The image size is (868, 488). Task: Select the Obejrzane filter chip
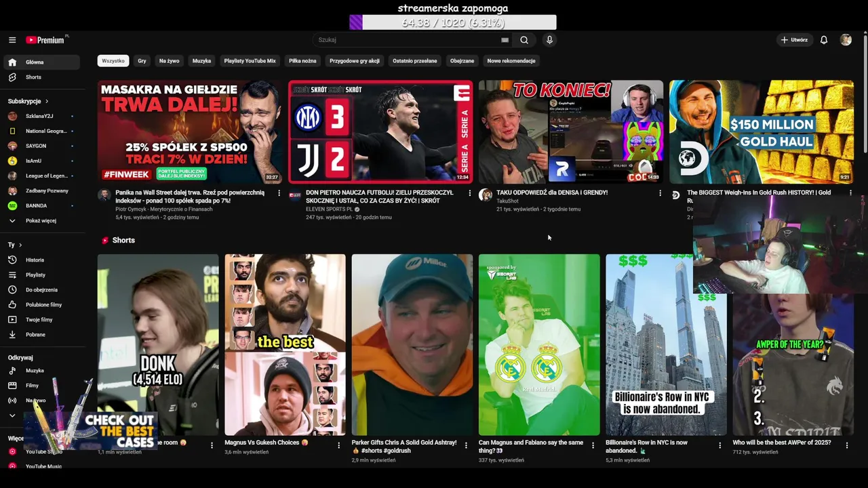(462, 61)
